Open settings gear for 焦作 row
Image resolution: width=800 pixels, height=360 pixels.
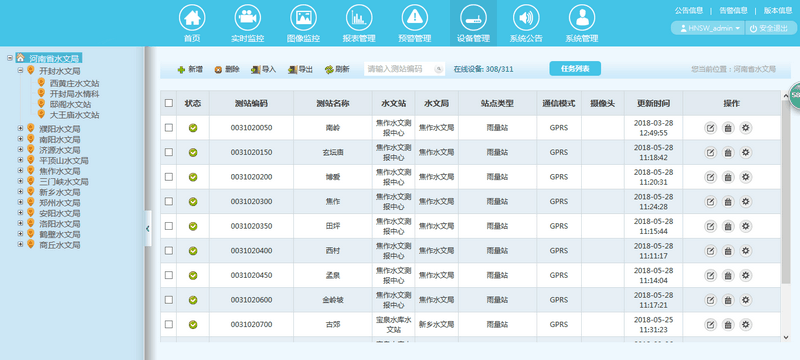746,201
